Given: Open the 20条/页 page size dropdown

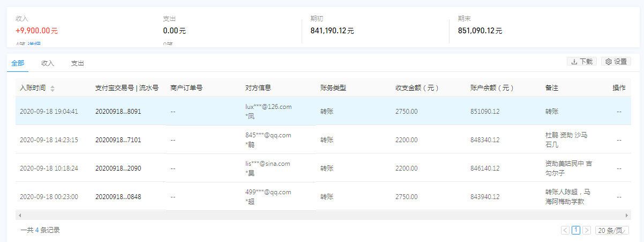Looking at the screenshot, I should (612, 230).
